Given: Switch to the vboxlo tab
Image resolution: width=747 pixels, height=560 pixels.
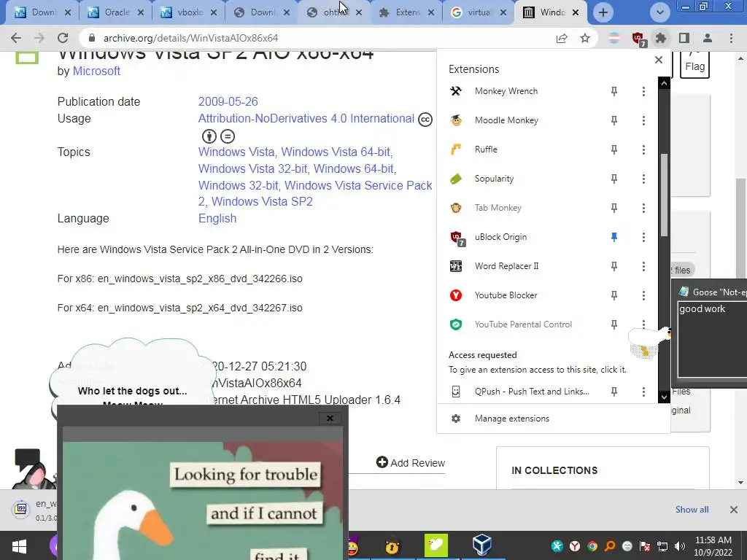Looking at the screenshot, I should (189, 12).
